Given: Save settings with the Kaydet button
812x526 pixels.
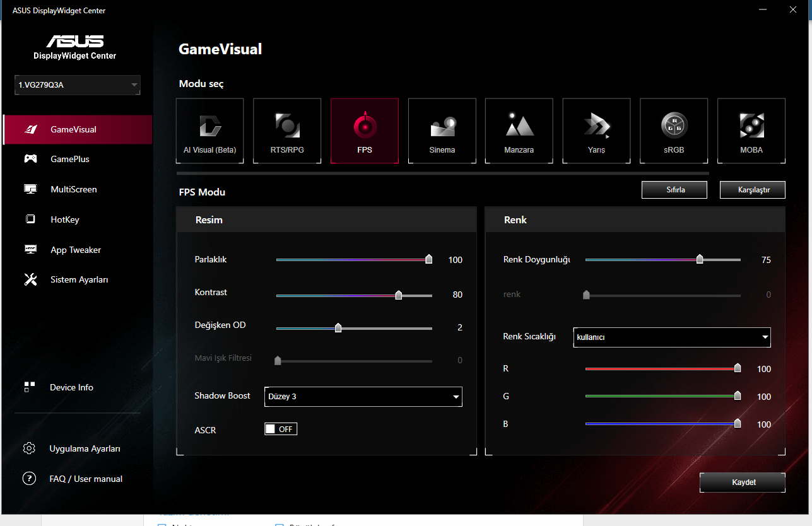Looking at the screenshot, I should pos(743,482).
